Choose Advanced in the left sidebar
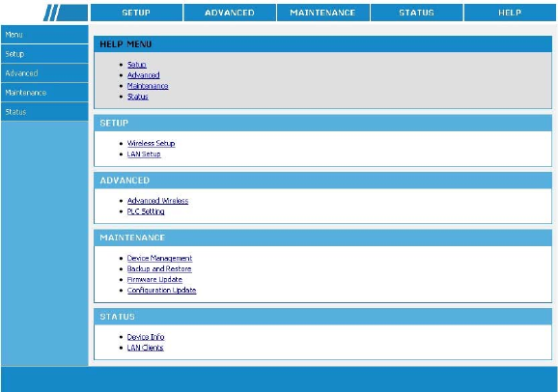 (x=44, y=73)
